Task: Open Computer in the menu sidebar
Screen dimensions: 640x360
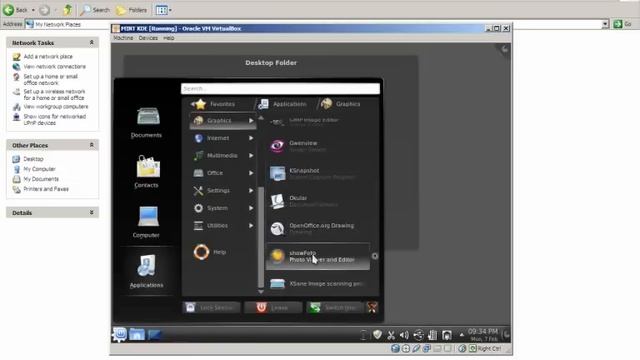Action: (146, 222)
